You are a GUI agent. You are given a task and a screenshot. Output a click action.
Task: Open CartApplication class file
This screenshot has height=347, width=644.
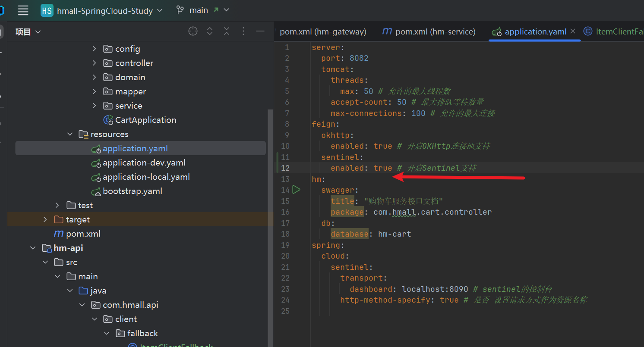145,120
